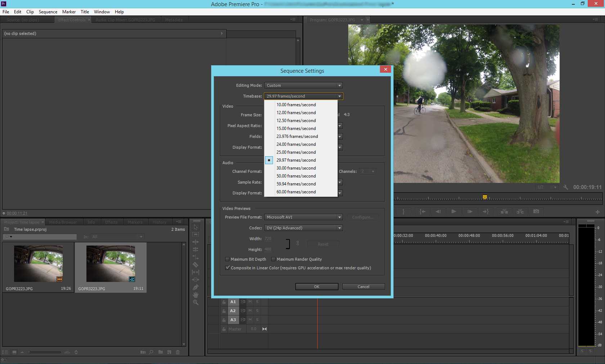
Task: Select the Zoom tool in the Tools panel
Action: point(196,302)
